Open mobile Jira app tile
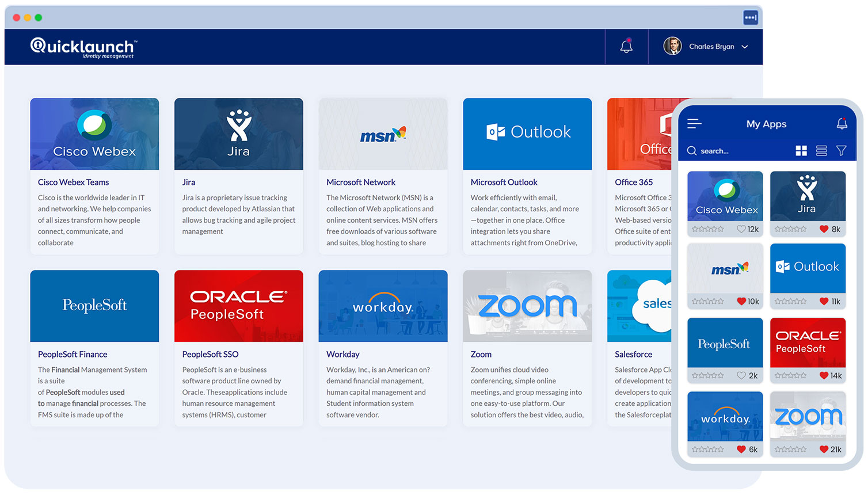This screenshot has width=868, height=495. (x=808, y=196)
